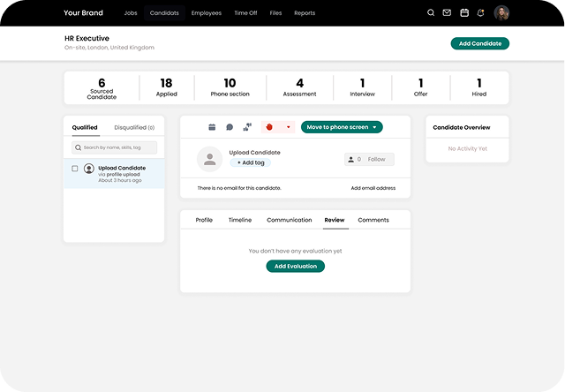Image resolution: width=565 pixels, height=392 pixels.
Task: Select the Assessment stage
Action: tap(300, 88)
